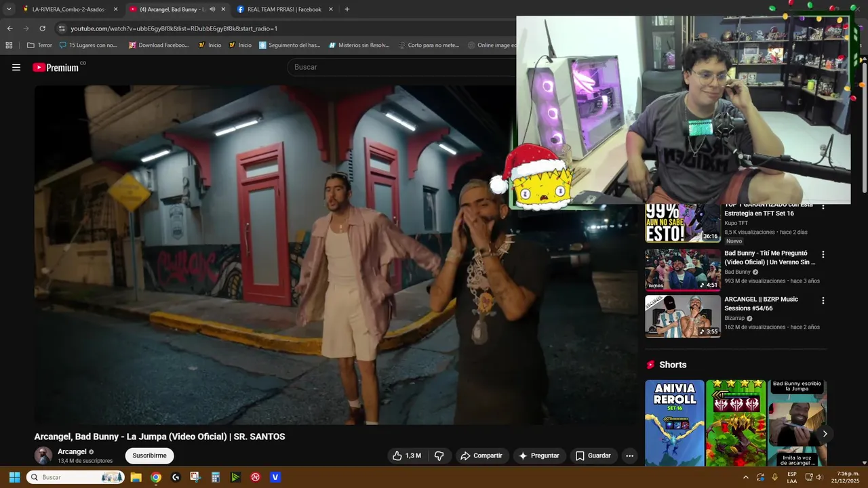868x488 pixels.
Task: Open a new browser tab
Action: point(347,9)
